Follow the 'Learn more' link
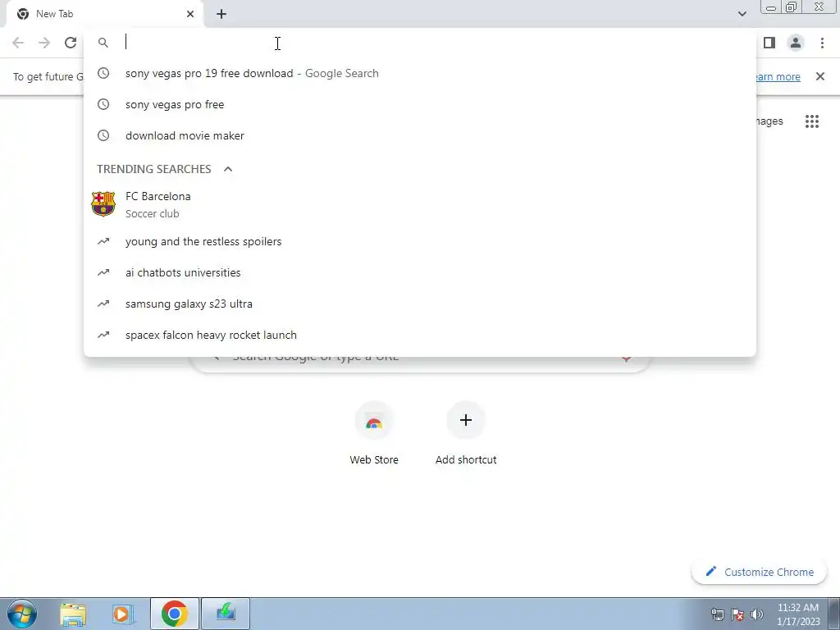The image size is (840, 630). [x=778, y=77]
